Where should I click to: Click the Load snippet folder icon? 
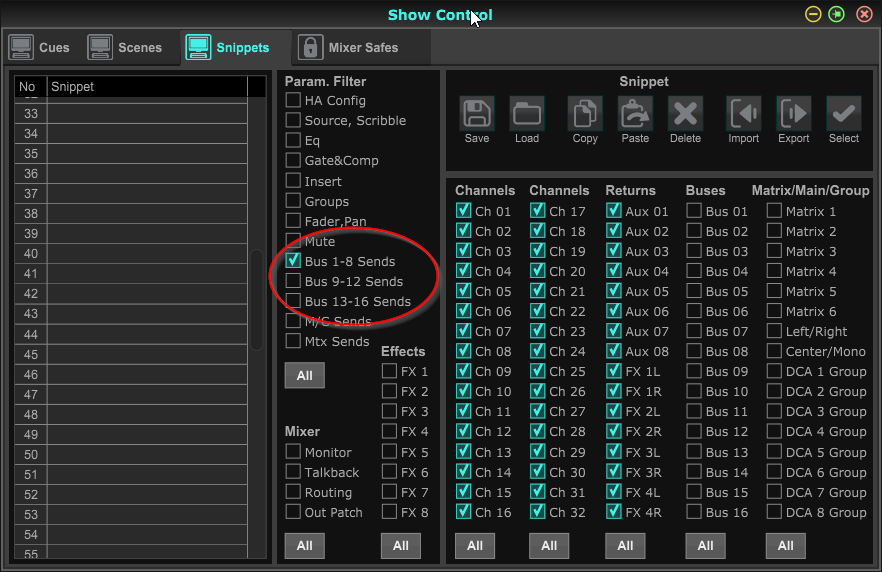pos(526,114)
